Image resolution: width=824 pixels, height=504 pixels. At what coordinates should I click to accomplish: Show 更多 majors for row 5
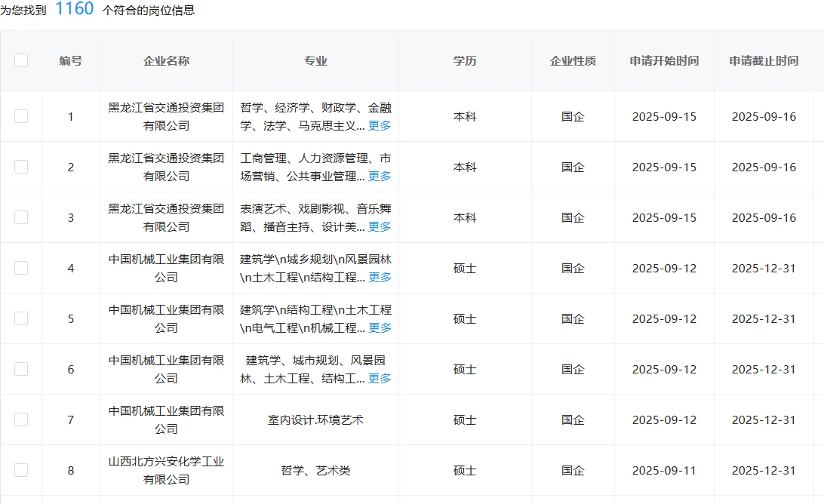click(380, 327)
